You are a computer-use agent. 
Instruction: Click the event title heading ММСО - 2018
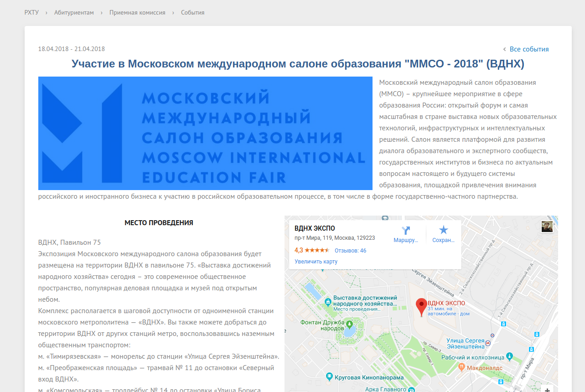click(x=298, y=64)
